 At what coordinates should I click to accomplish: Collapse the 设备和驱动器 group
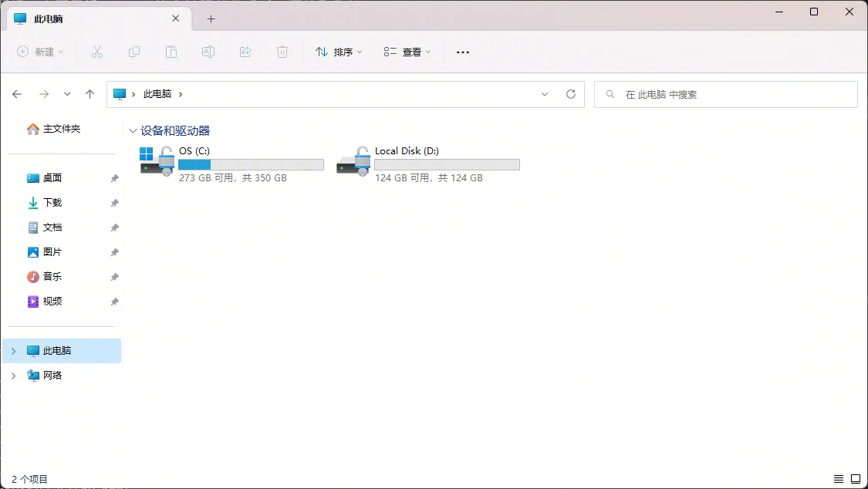pos(133,131)
